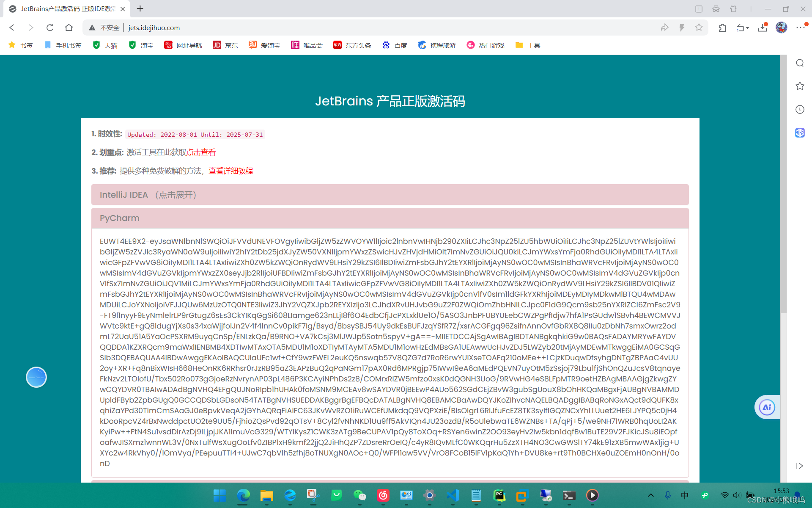Open the '查看详细教程' tutorial link
The image size is (812, 508).
pyautogui.click(x=230, y=171)
